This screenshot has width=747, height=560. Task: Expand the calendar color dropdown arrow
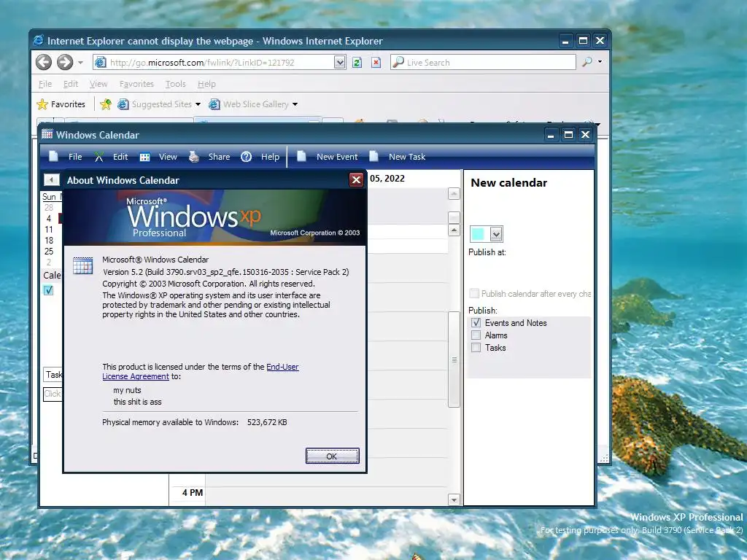[x=496, y=234]
